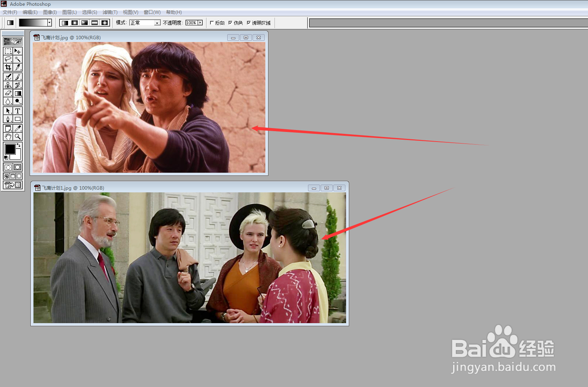The image size is (588, 387).
Task: Choose Linear Gradient style
Action: click(x=65, y=23)
